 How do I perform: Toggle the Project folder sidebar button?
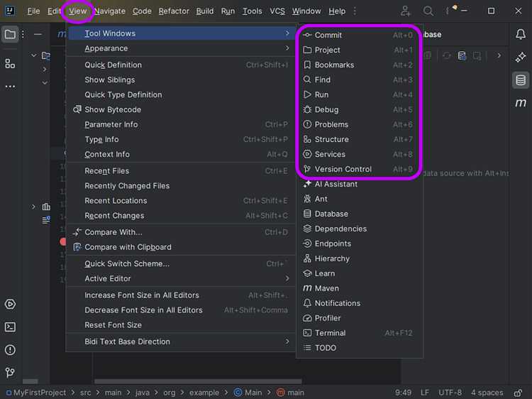(x=10, y=34)
